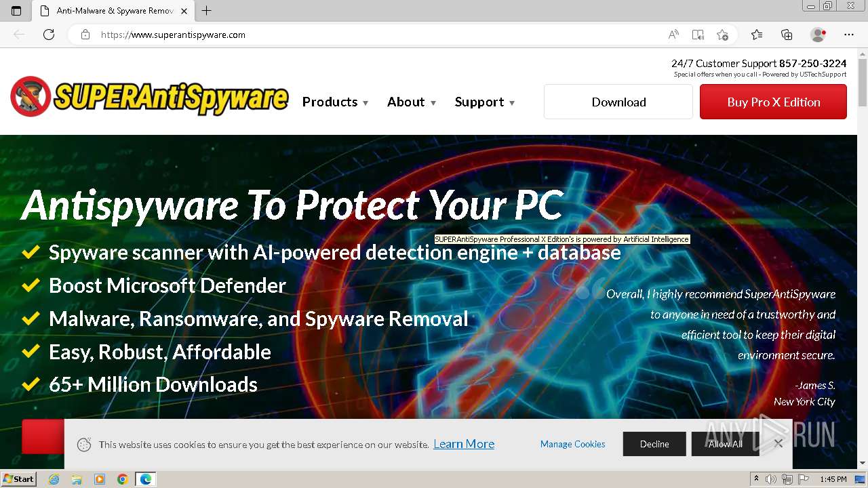Show hidden tray icons arrow
868x488 pixels.
pyautogui.click(x=757, y=479)
